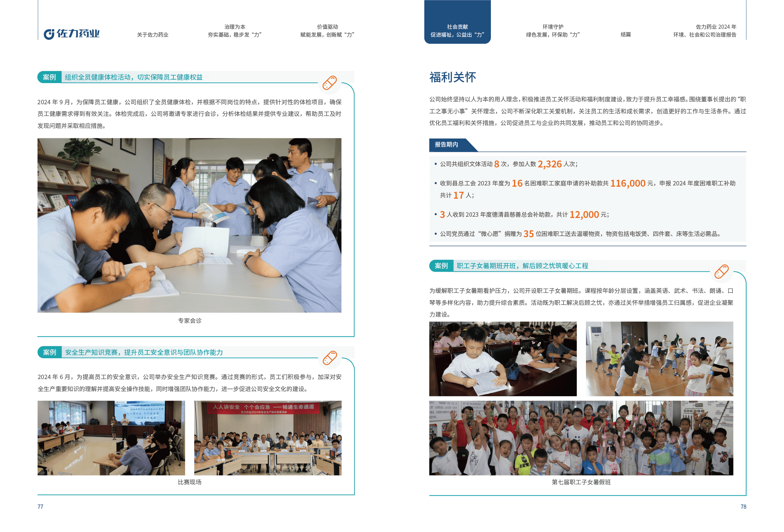The image size is (784, 532).
Task: Click pill icon beside summer class case
Action: click(721, 272)
